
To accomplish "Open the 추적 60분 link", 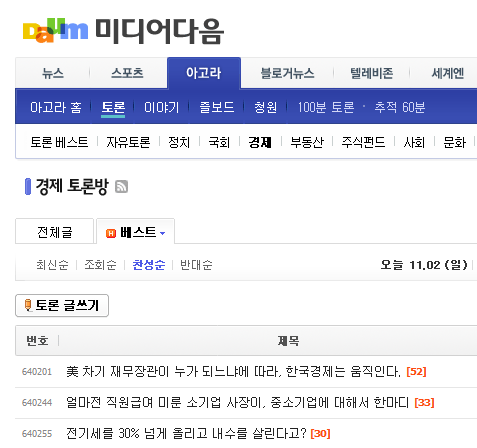I will tap(400, 107).
